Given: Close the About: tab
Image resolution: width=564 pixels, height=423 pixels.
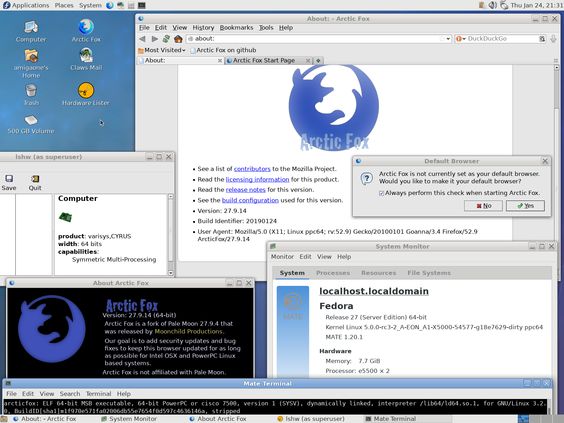Looking at the screenshot, I should click(x=220, y=61).
